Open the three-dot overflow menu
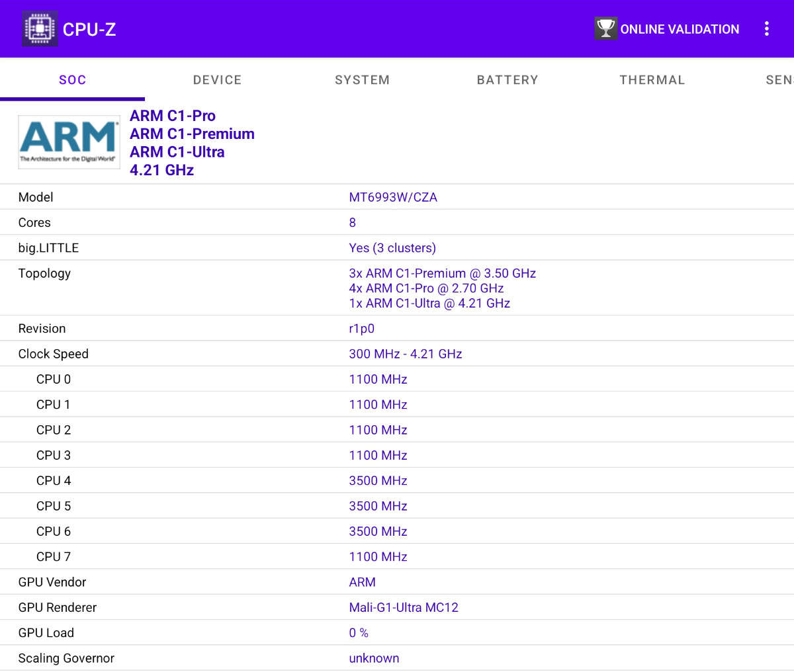794x672 pixels. coord(766,28)
